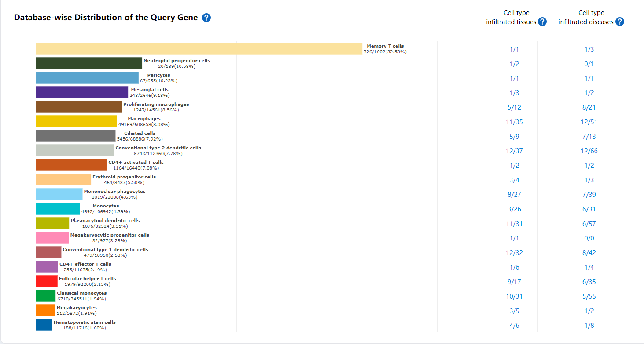Open Plasmacytoid dendritic cells diseases 6/57
This screenshot has height=344, width=644.
pyautogui.click(x=589, y=224)
